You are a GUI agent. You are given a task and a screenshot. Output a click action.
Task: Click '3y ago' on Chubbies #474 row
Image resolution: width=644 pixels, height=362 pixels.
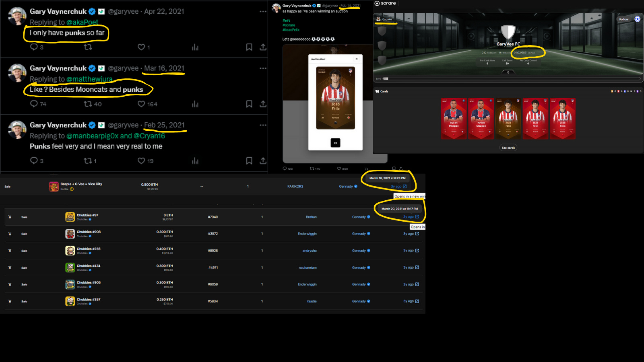pyautogui.click(x=409, y=267)
